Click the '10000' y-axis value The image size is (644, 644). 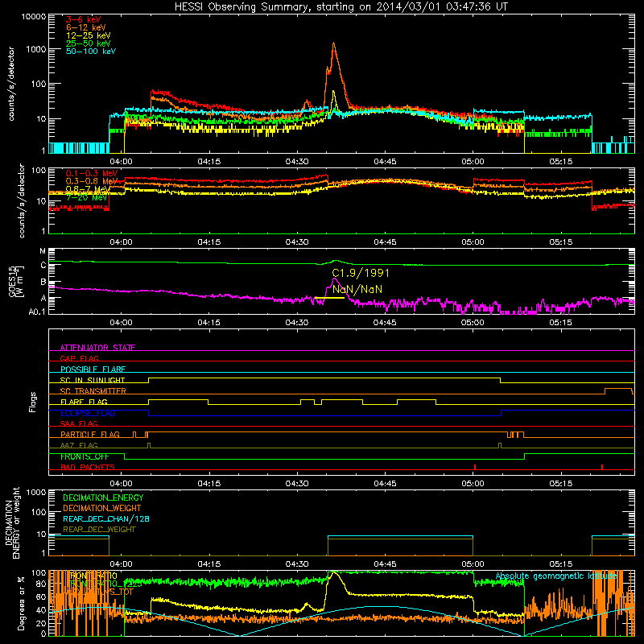(34, 17)
